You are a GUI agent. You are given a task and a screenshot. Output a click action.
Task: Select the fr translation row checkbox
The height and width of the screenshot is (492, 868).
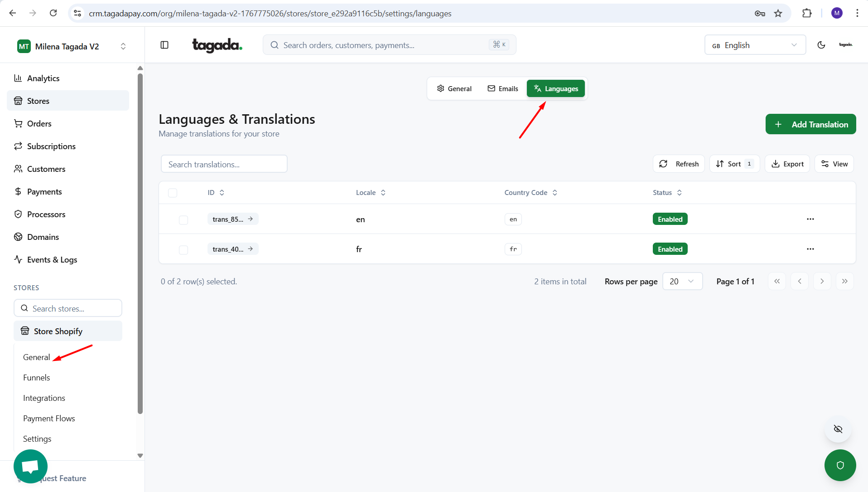[x=183, y=250]
